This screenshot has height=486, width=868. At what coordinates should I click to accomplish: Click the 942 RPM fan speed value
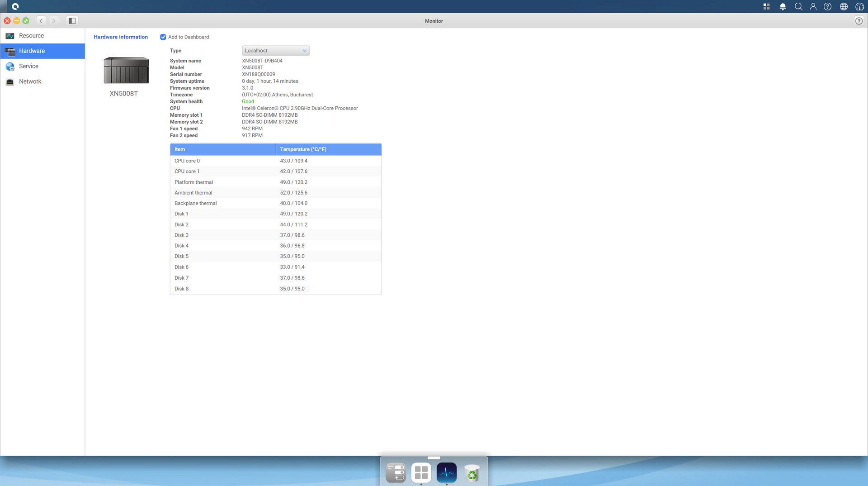click(x=252, y=129)
